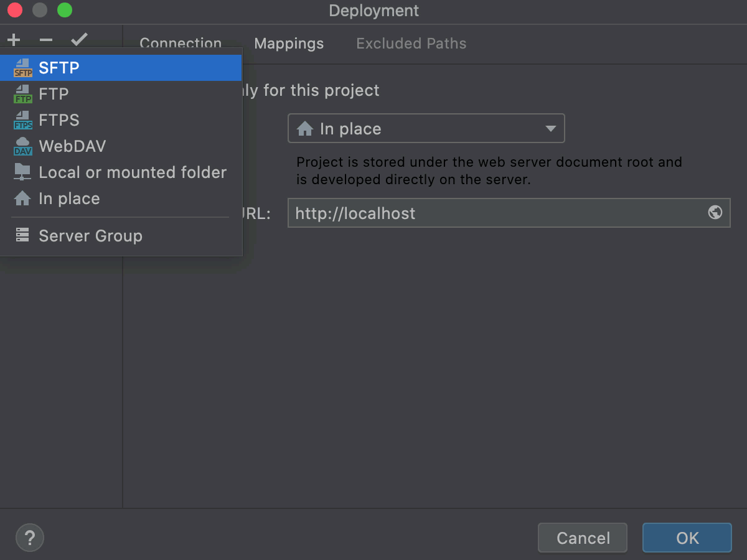Viewport: 747px width, 560px height.
Task: Select FTPS from the server type menu
Action: pos(59,119)
